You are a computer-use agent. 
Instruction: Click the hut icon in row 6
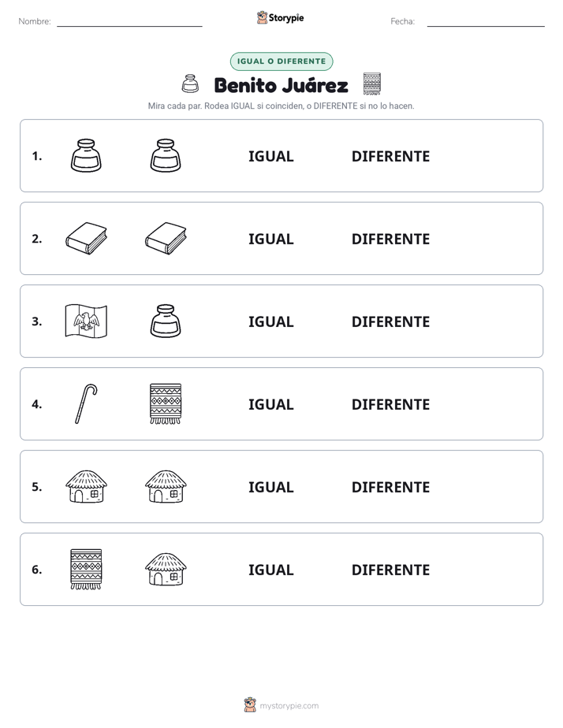click(x=166, y=569)
